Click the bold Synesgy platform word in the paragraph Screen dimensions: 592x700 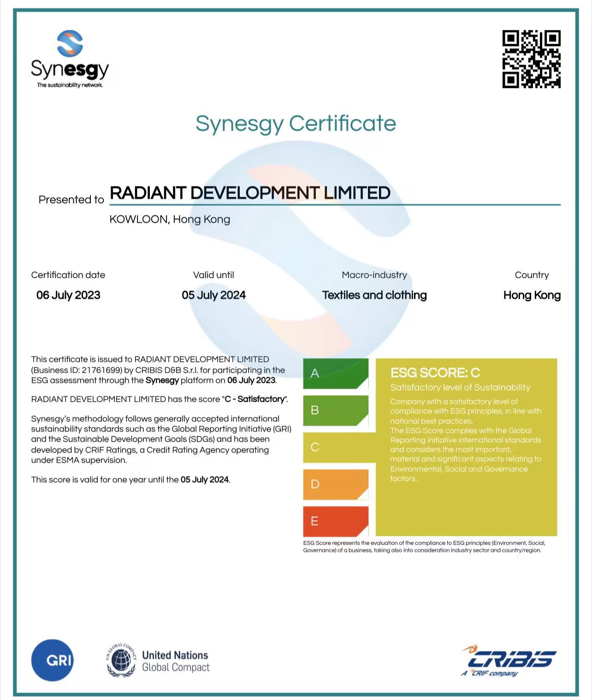162,381
